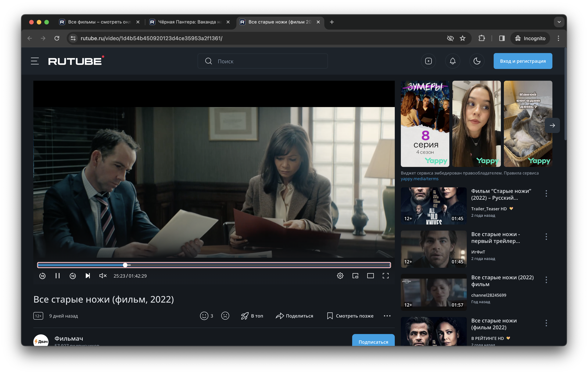Click the 'Поиск' search field
This screenshot has height=374, width=588.
(263, 61)
